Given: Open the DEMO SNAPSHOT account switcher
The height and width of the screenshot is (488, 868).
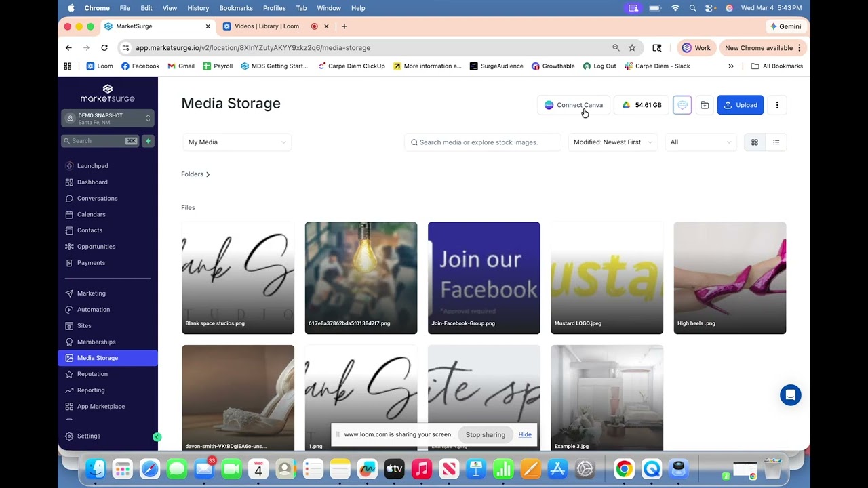Looking at the screenshot, I should click(x=108, y=119).
